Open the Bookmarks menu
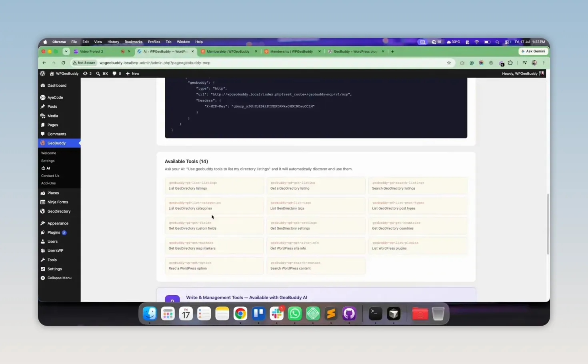 pos(133,42)
